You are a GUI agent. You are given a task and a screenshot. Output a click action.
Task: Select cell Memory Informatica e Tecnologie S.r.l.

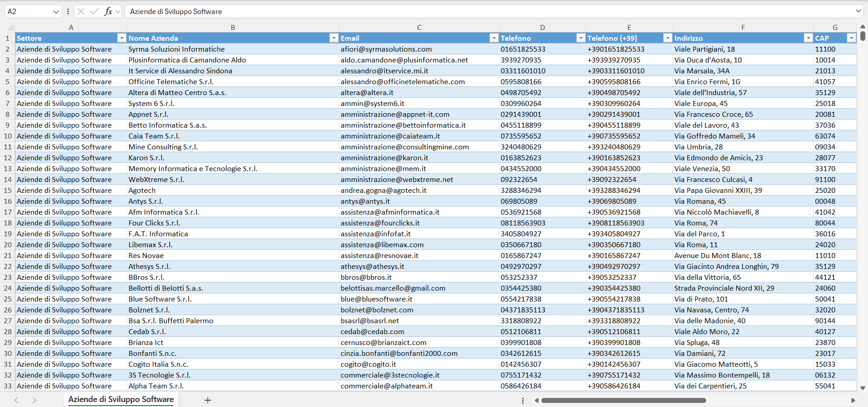coord(233,168)
